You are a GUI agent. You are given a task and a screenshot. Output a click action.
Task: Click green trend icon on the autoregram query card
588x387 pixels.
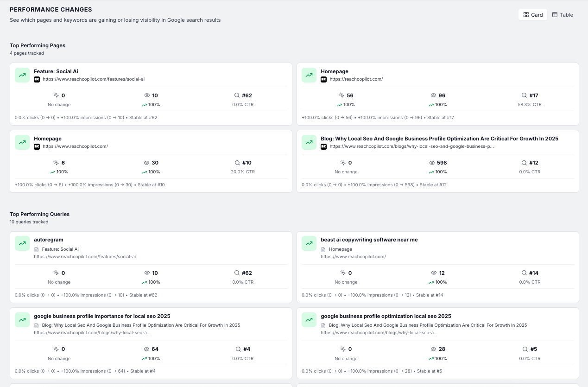point(22,243)
